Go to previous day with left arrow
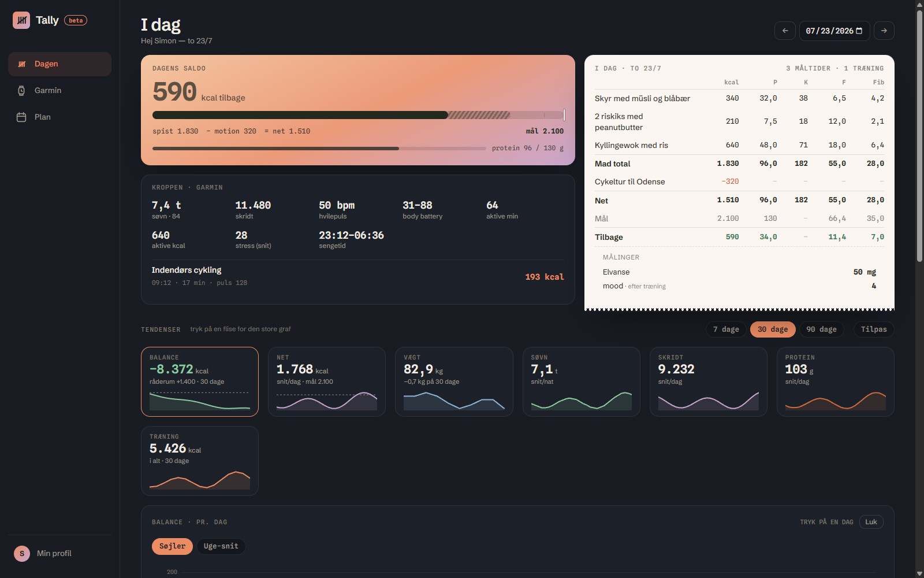 785,31
